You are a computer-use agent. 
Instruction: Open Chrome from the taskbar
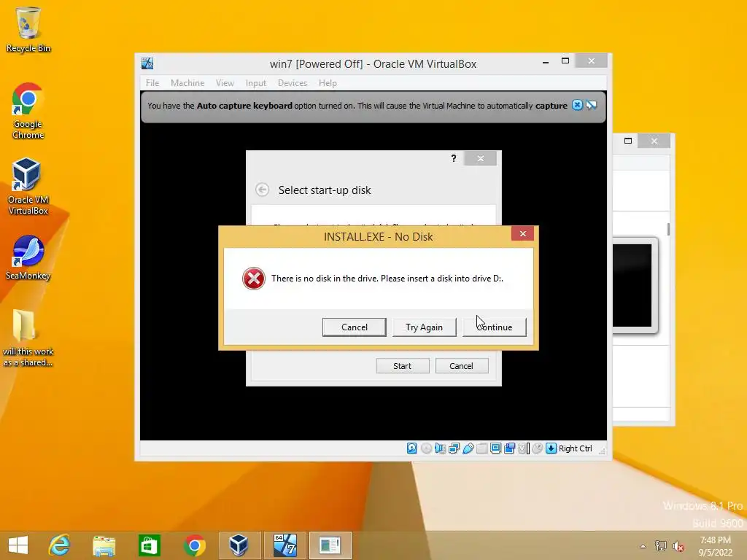[194, 545]
